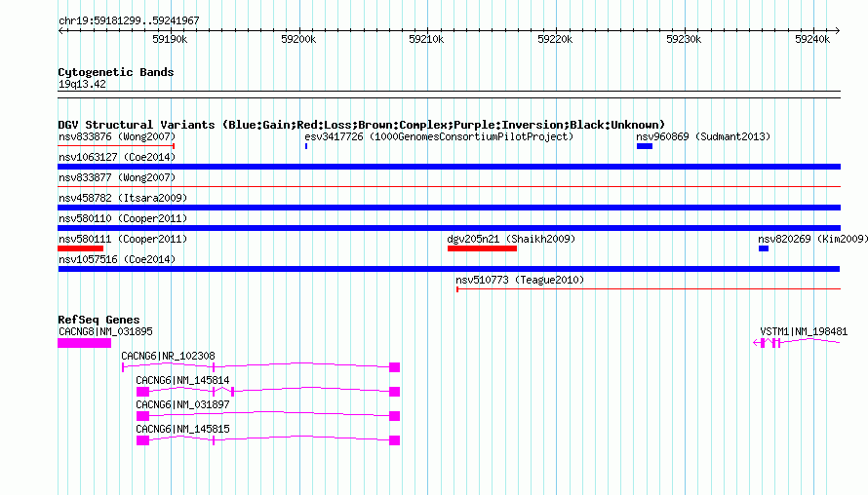Image resolution: width=868 pixels, height=495 pixels.
Task: Open transcript label CACNG6|NM_145815
Action: (x=182, y=429)
